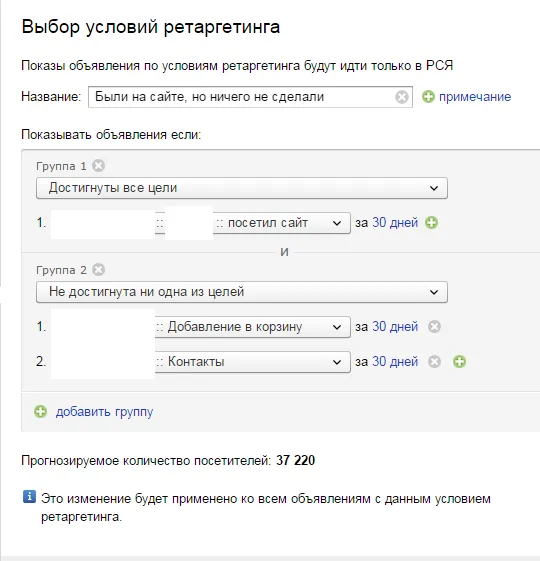Delete the Добавление в корзину condition

434,326
